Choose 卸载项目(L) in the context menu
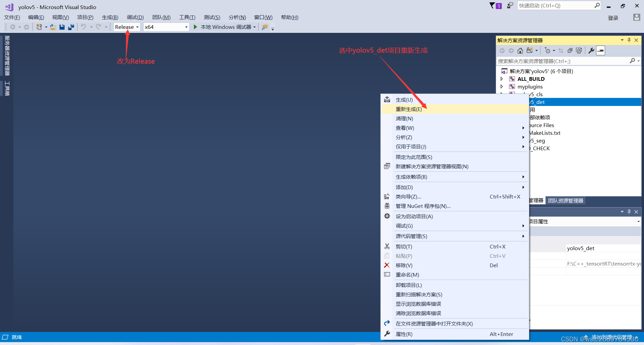 click(454, 285)
